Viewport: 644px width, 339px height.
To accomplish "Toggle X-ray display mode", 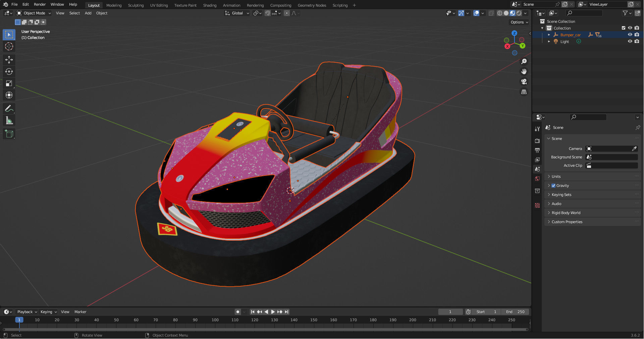I will click(491, 13).
